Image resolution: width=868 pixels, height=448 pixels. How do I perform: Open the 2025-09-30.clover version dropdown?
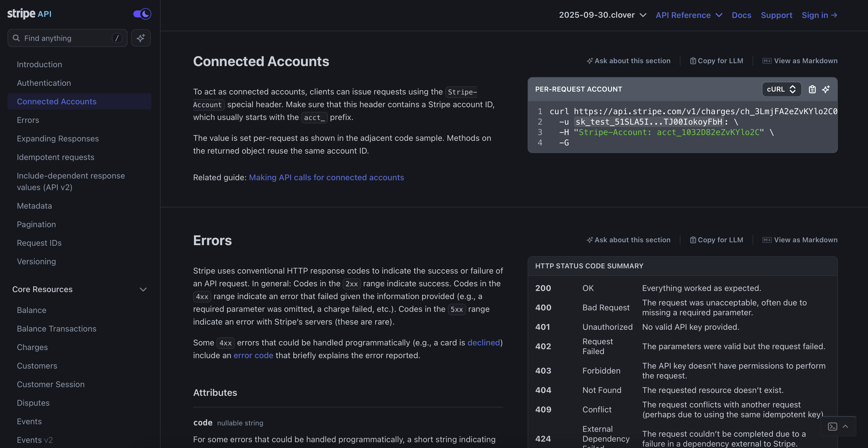pos(602,15)
